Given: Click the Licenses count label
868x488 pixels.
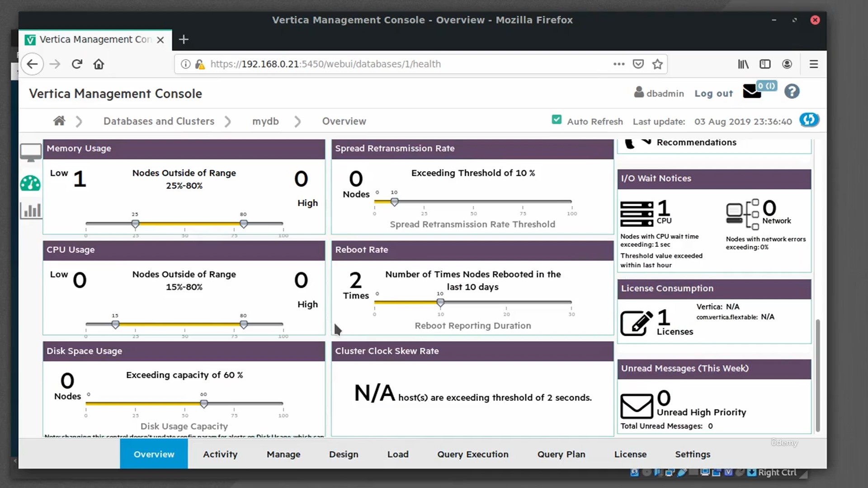Looking at the screenshot, I should click(675, 331).
